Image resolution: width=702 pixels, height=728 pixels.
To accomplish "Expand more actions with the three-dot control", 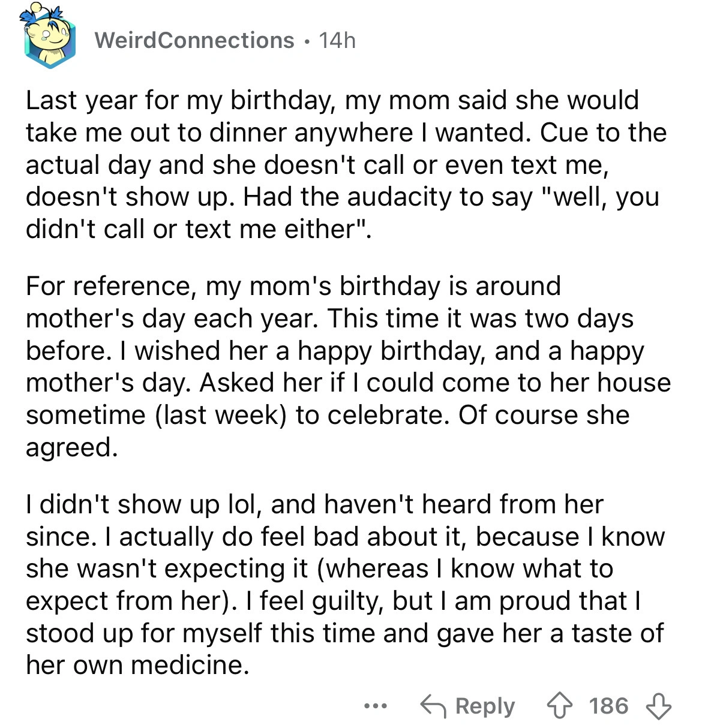I will click(x=376, y=706).
